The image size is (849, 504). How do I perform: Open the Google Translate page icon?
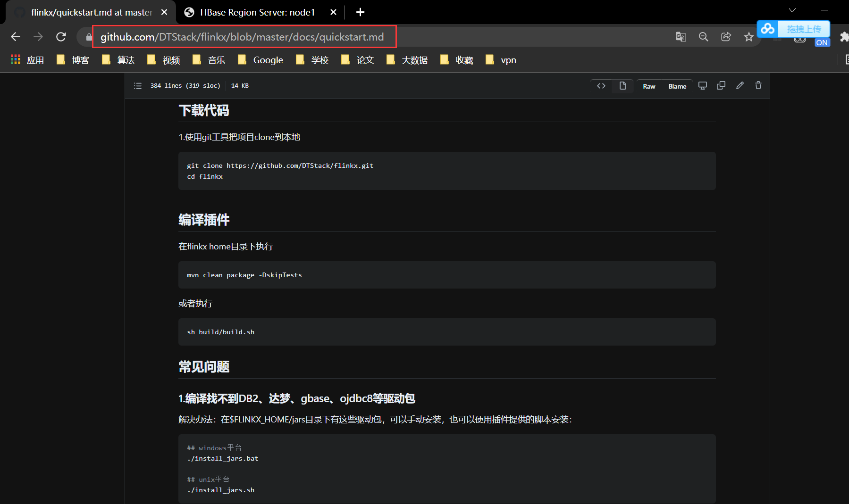681,37
